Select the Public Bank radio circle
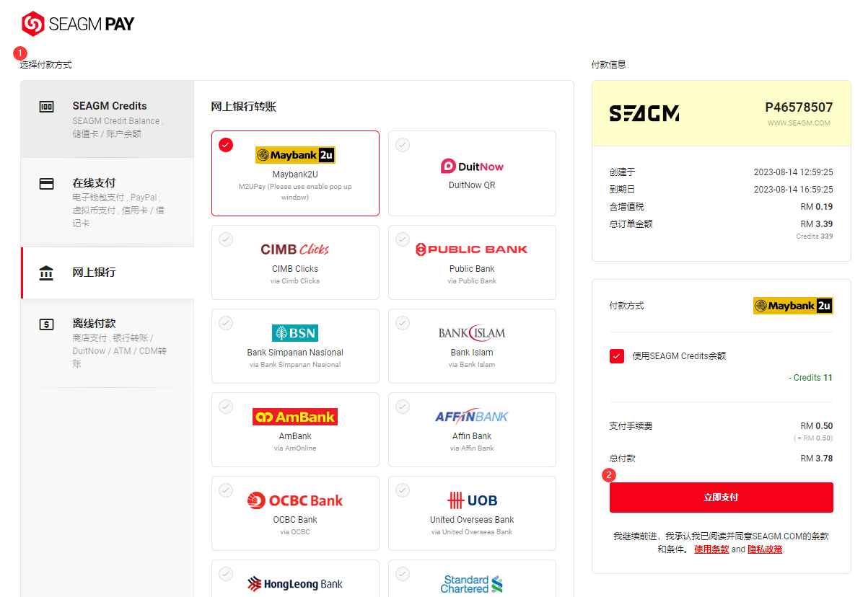Viewport: 868px width, 597px height. tap(403, 239)
